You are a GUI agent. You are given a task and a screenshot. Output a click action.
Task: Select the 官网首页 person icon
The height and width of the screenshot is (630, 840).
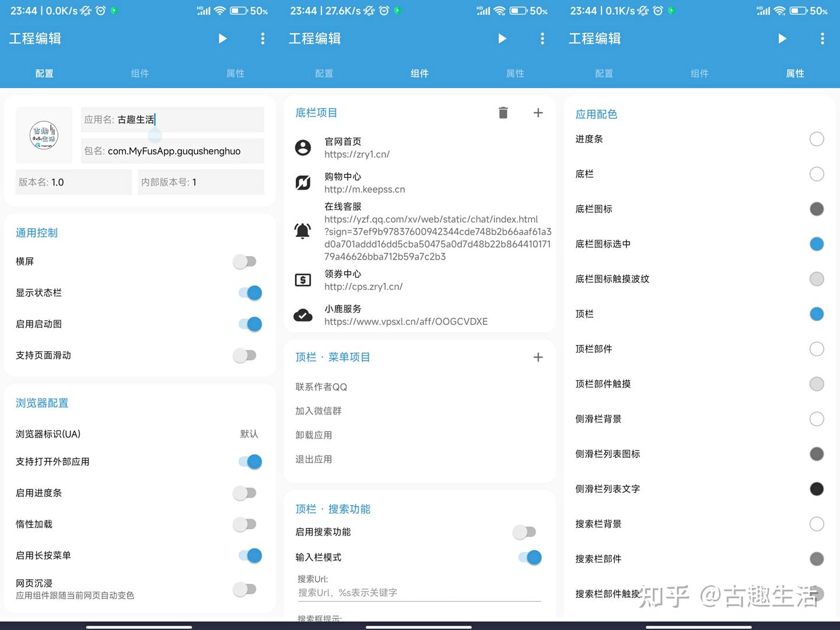point(303,148)
